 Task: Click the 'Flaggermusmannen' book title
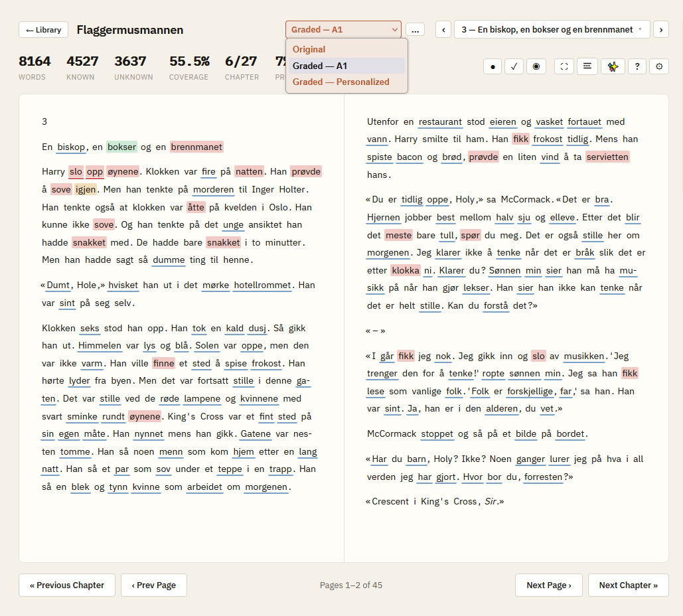[x=130, y=30]
